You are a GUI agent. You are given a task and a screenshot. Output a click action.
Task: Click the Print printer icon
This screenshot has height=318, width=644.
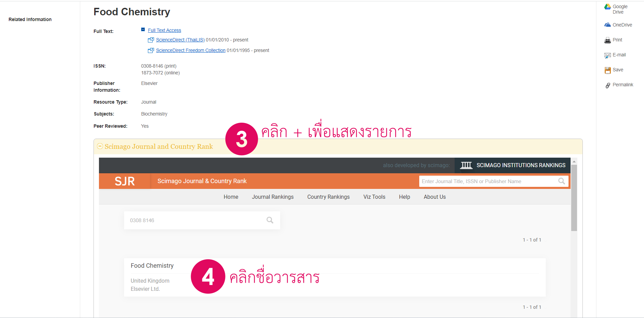(607, 40)
